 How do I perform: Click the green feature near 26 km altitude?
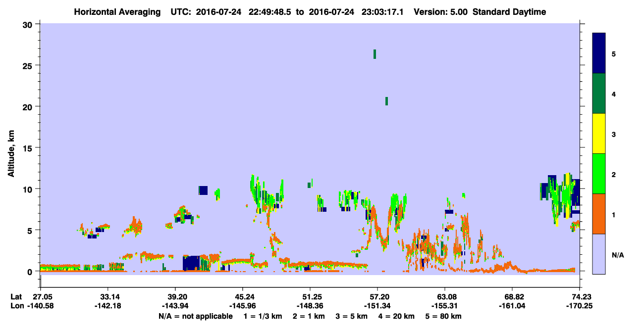[375, 54]
